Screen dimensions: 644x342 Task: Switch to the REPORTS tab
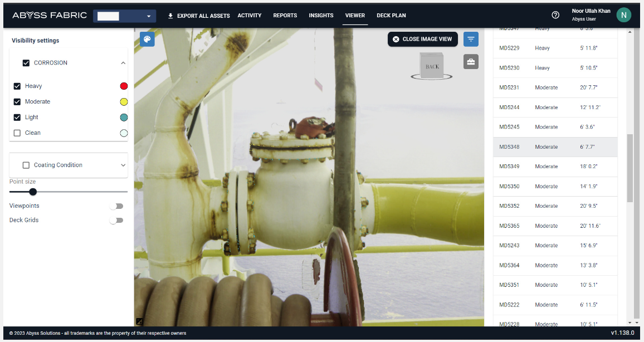point(285,16)
